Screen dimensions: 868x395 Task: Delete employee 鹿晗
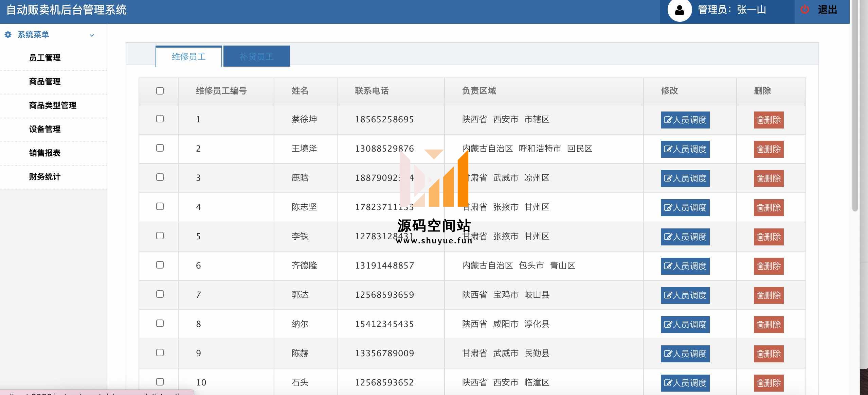(768, 178)
